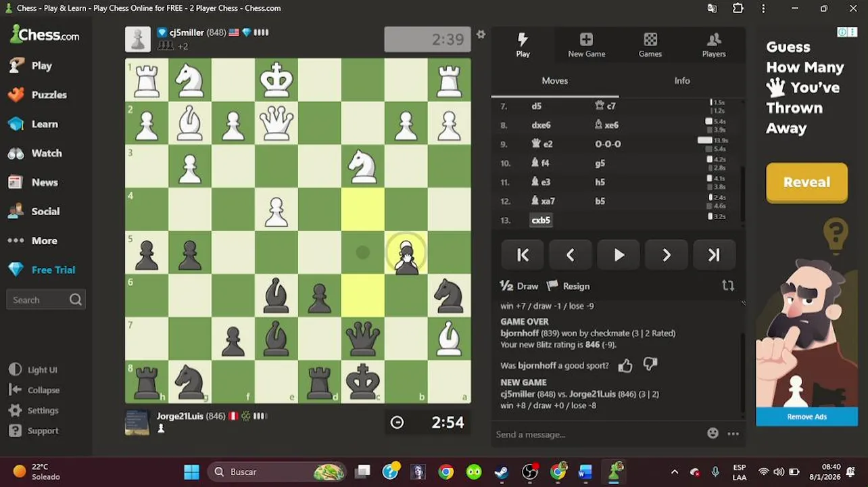Jump to the last move

[714, 255]
